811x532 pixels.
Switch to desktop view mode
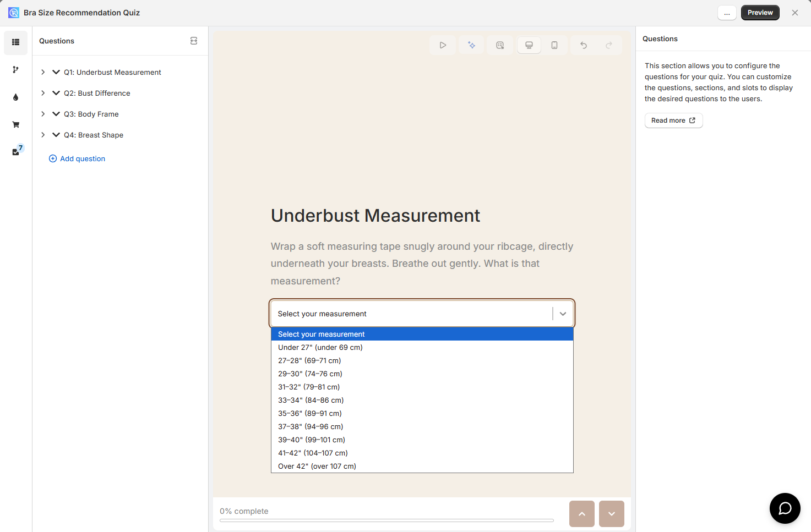point(529,45)
